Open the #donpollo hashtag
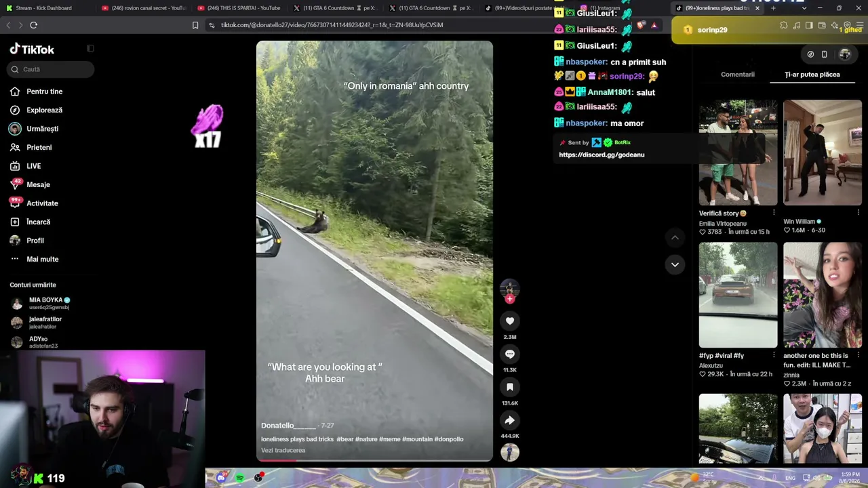The width and height of the screenshot is (868, 488). (449, 439)
